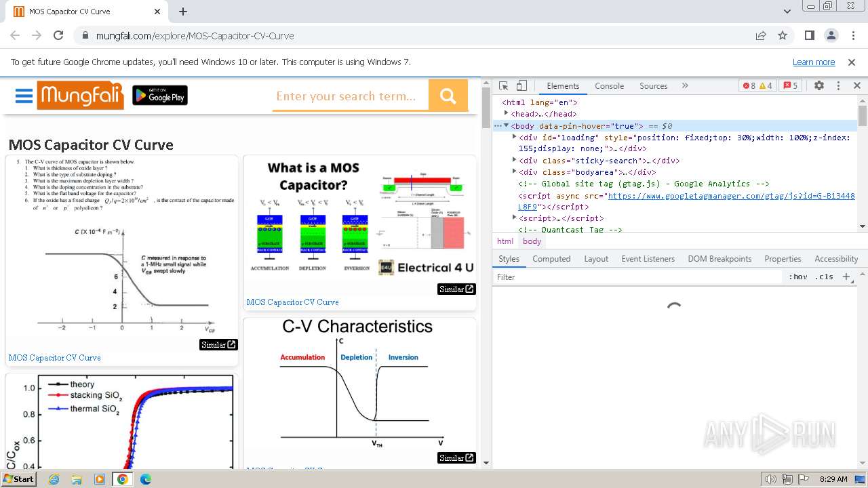Select the body breadcrumb
Screen dimensions: 868x488
click(x=532, y=241)
